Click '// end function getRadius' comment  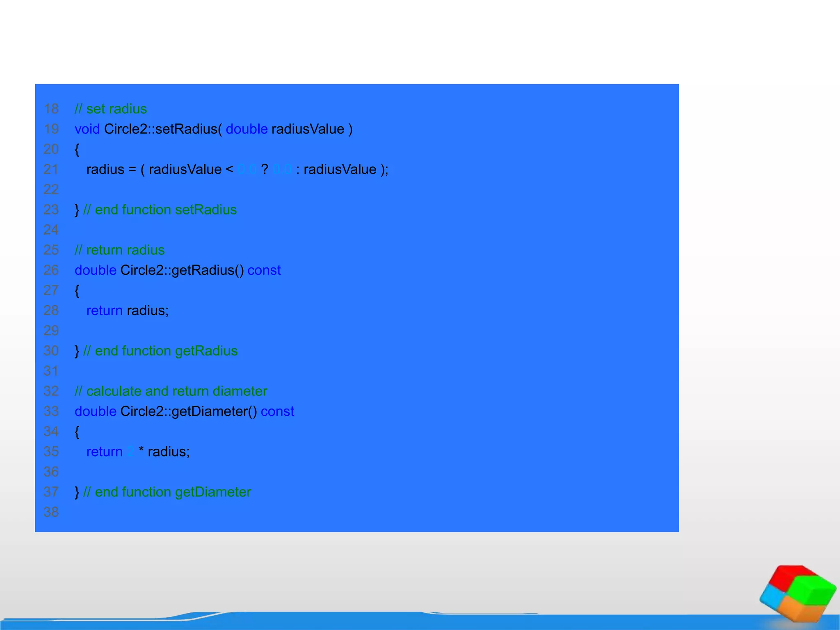(x=160, y=351)
